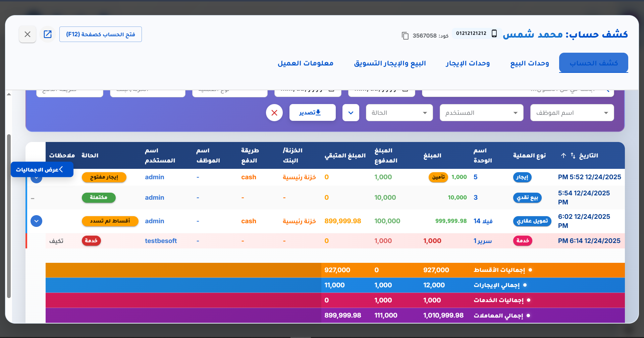Copy the customer code 3567058 icon
The height and width of the screenshot is (338, 644).
[405, 36]
